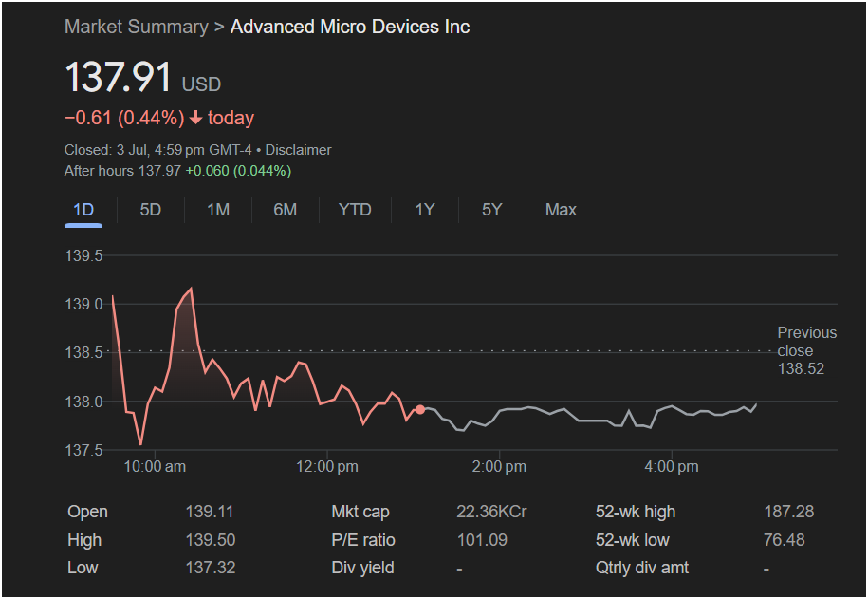Viewport: 868px width, 599px height.
Task: Click the Mkt cap value 22.36KCr
Action: point(491,512)
